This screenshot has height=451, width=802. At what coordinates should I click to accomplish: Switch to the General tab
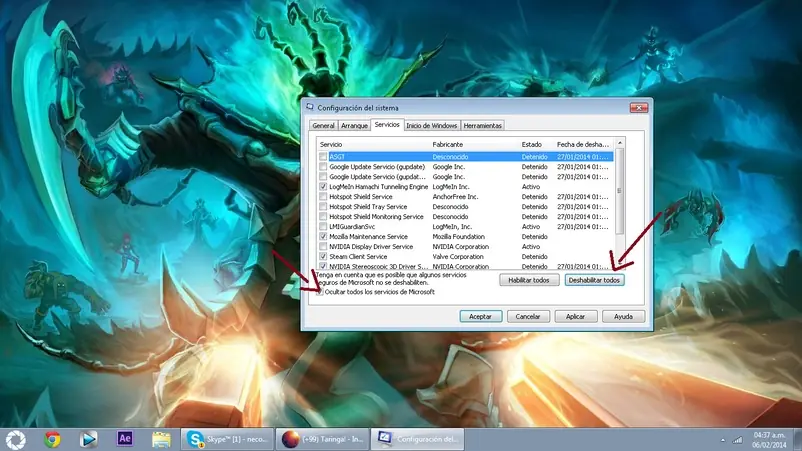[x=323, y=125]
